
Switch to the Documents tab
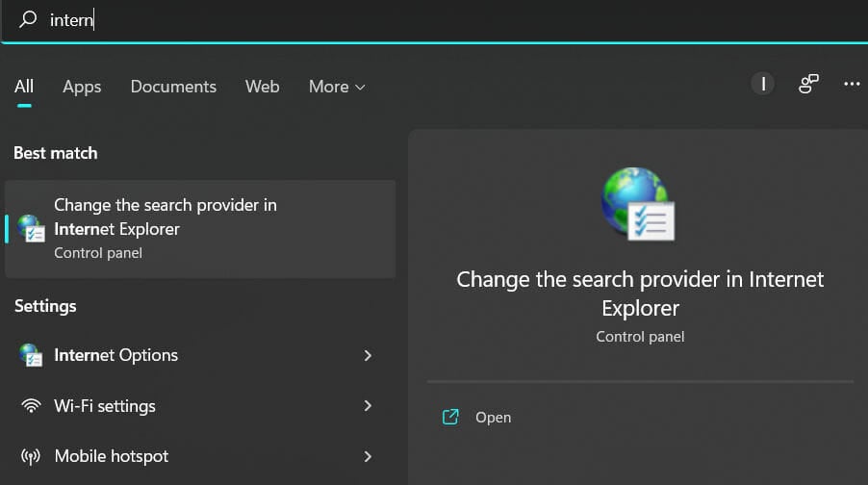click(x=173, y=87)
